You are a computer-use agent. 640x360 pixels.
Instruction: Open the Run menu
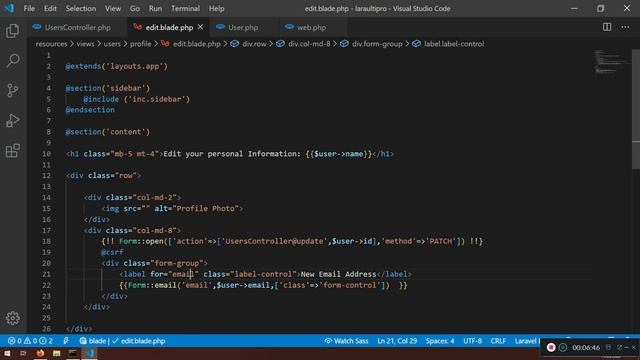click(x=155, y=9)
